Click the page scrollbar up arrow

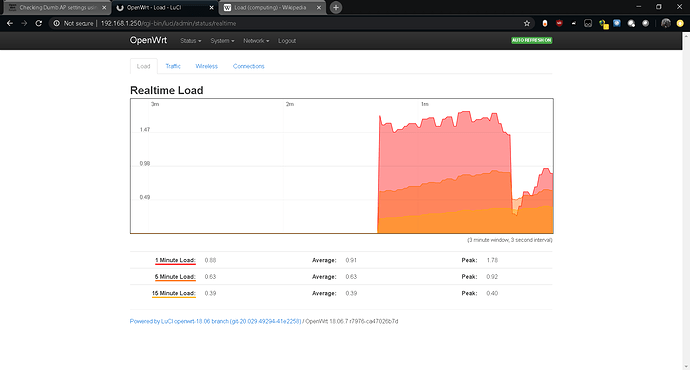(x=686, y=36)
